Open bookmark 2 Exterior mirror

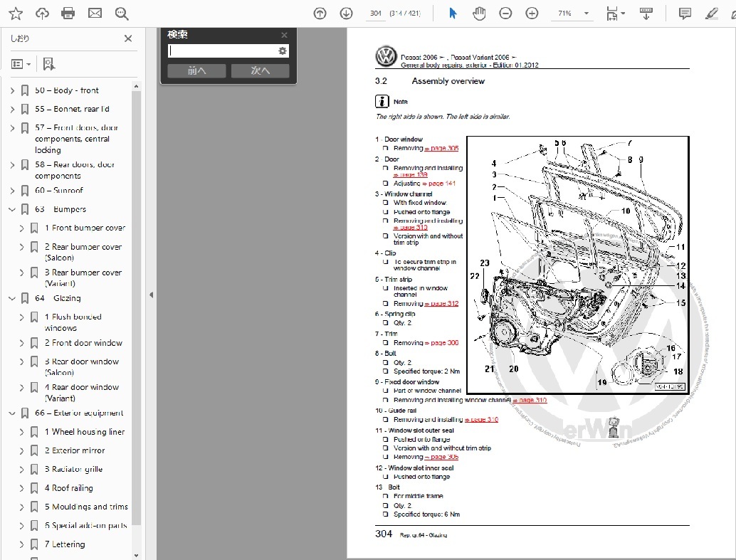[x=75, y=450]
